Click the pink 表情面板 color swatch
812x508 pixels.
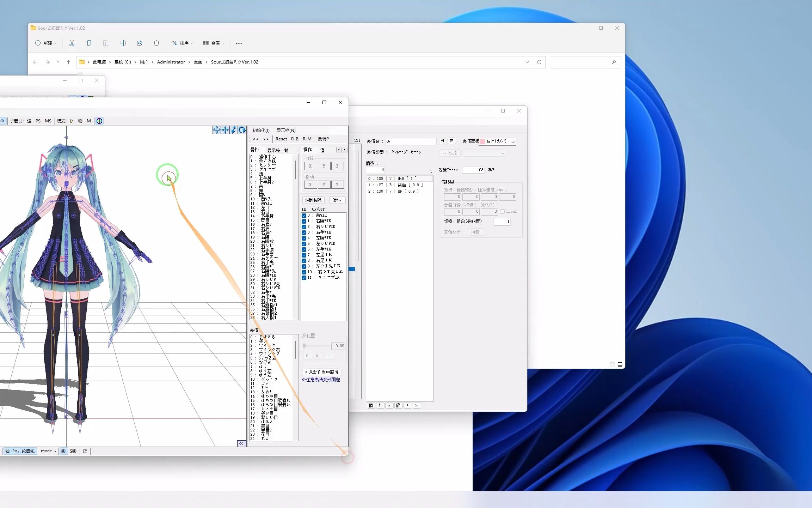pos(482,142)
